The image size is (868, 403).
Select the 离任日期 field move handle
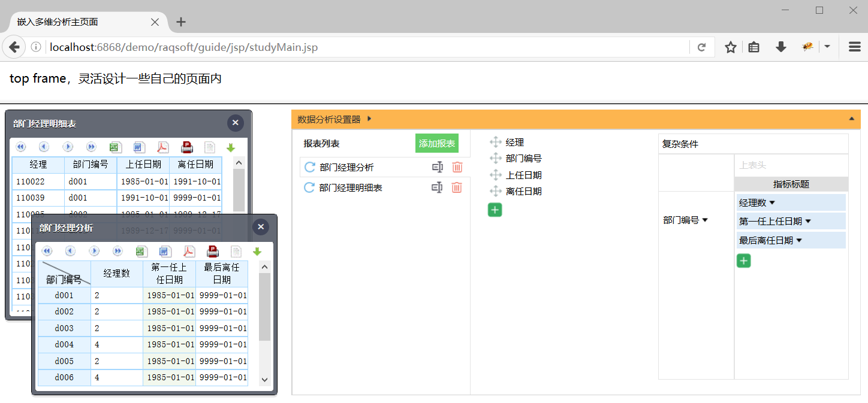pos(495,191)
